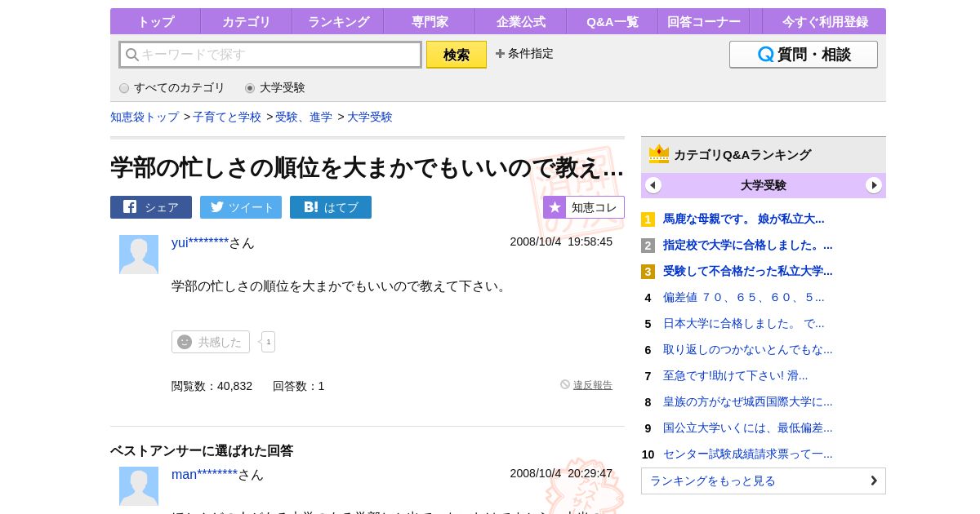Click the crown icon in カテゴリQ&Aランキング
The image size is (980, 514).
659,154
